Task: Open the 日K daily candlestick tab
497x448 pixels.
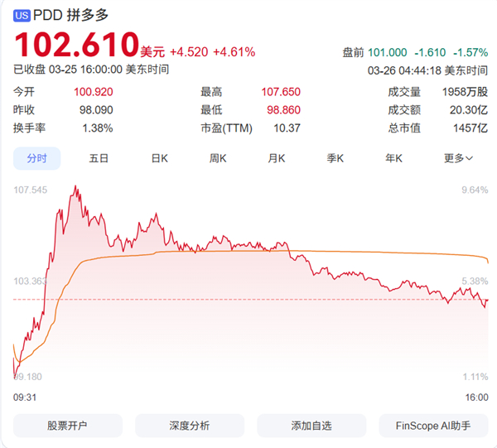Action: (x=159, y=158)
